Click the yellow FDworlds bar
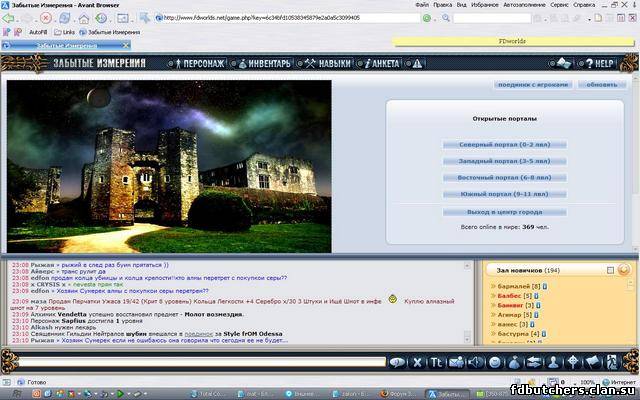The image size is (640, 400). pyautogui.click(x=513, y=41)
